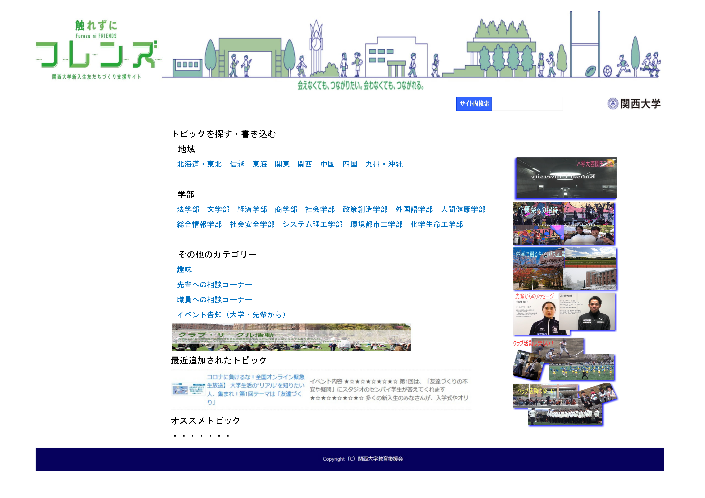This screenshot has width=705, height=498.
Task: Open the 北海道・東北 region link
Action: pyautogui.click(x=198, y=164)
